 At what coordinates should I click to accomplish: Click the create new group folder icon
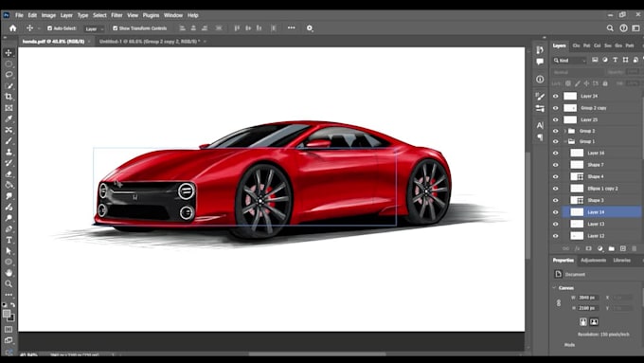pyautogui.click(x=612, y=248)
